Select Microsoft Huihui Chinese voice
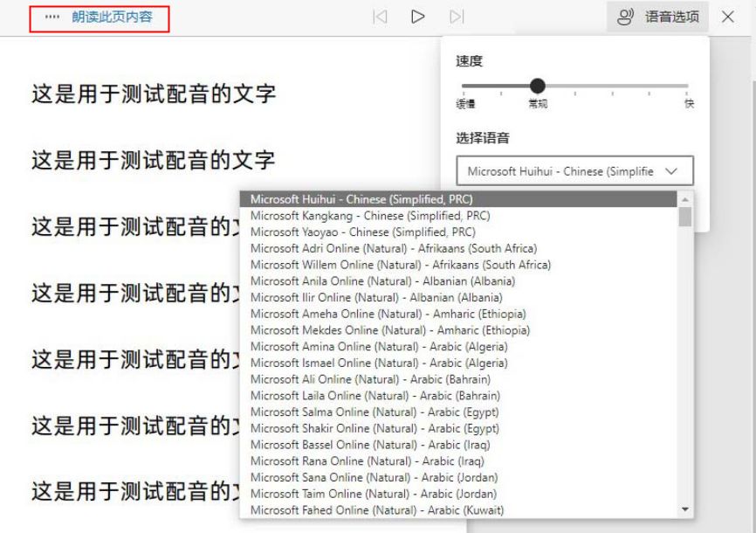This screenshot has height=533, width=756. 458,199
